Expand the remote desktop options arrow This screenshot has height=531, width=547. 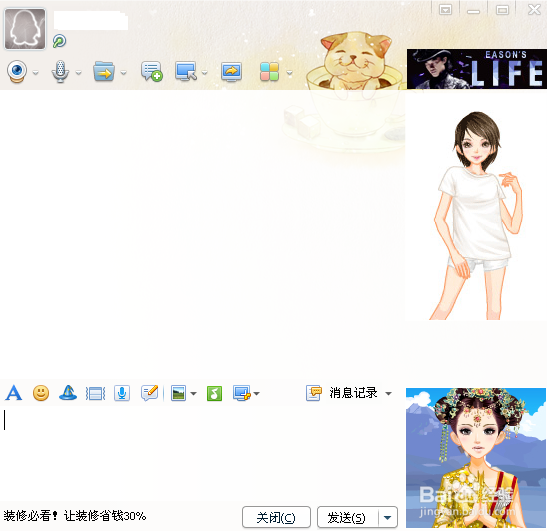[205, 73]
